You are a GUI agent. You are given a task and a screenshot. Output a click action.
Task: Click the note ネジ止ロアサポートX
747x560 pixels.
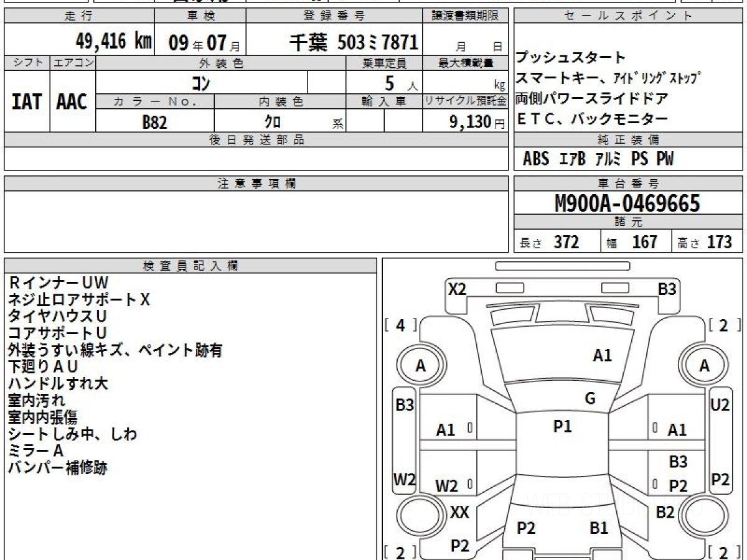pyautogui.click(x=79, y=300)
